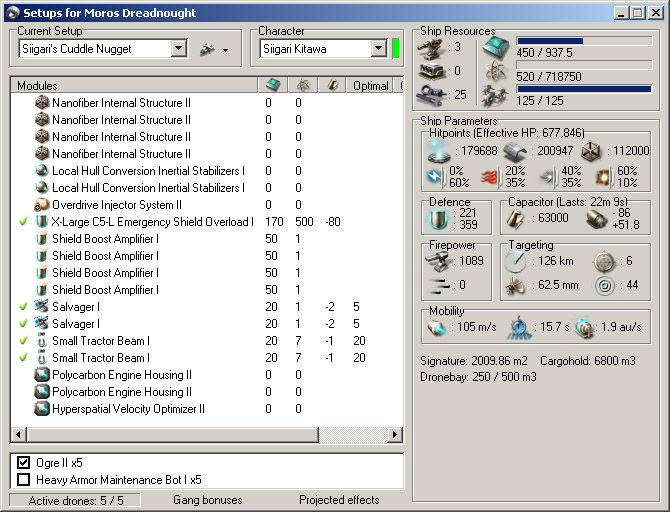The image size is (670, 512).
Task: Click the Optimal column header
Action: [x=370, y=86]
